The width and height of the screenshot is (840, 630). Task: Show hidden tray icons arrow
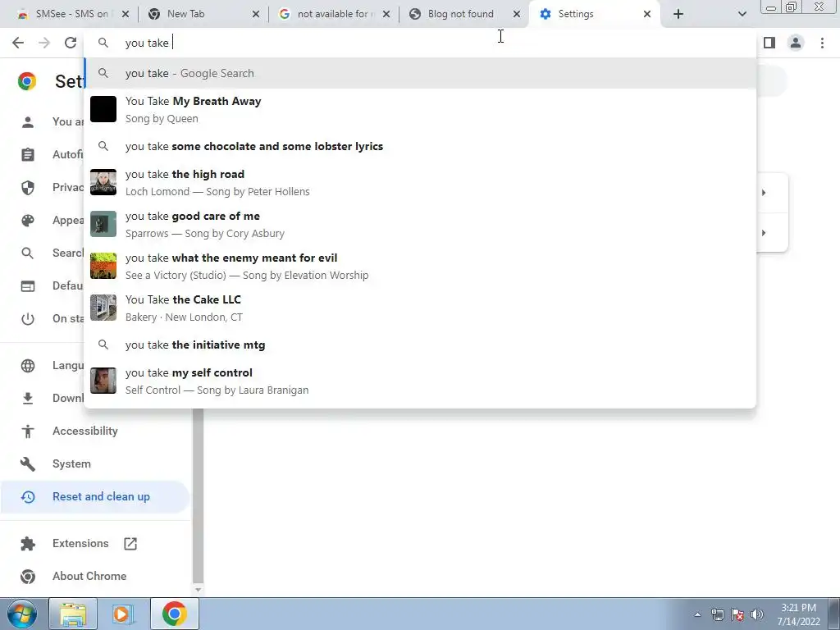point(697,614)
